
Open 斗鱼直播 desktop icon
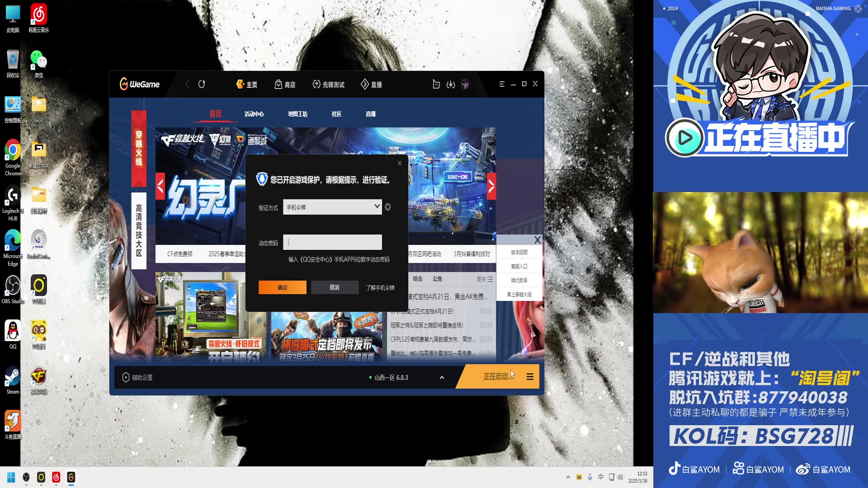(13, 425)
